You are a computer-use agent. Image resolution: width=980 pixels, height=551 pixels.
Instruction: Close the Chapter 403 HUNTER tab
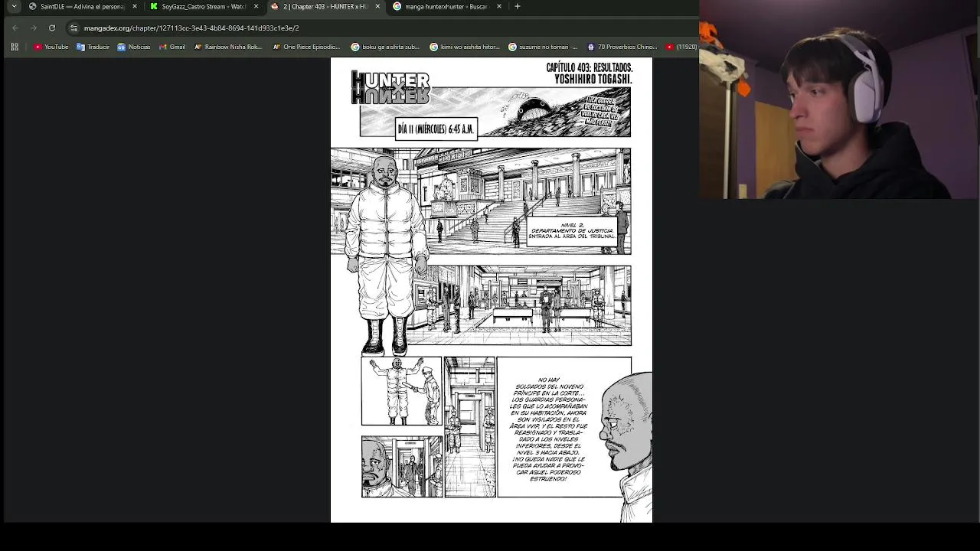(377, 6)
